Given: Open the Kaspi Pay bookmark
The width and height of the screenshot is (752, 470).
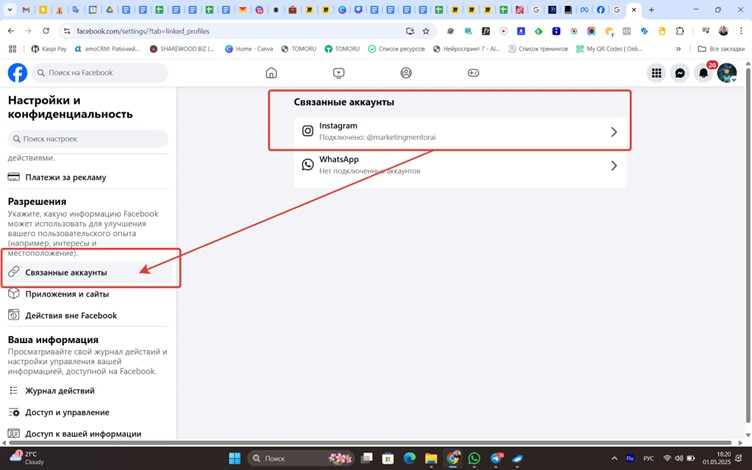Looking at the screenshot, I should 49,48.
